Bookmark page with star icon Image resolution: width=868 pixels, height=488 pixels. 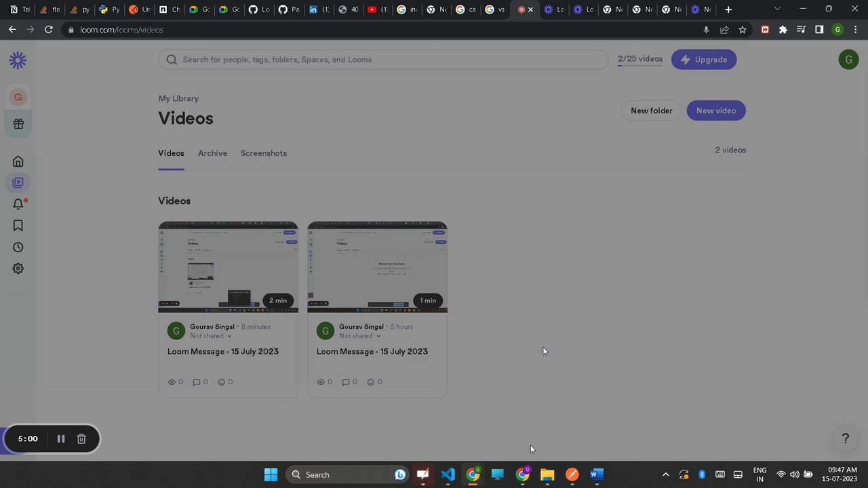[743, 30]
